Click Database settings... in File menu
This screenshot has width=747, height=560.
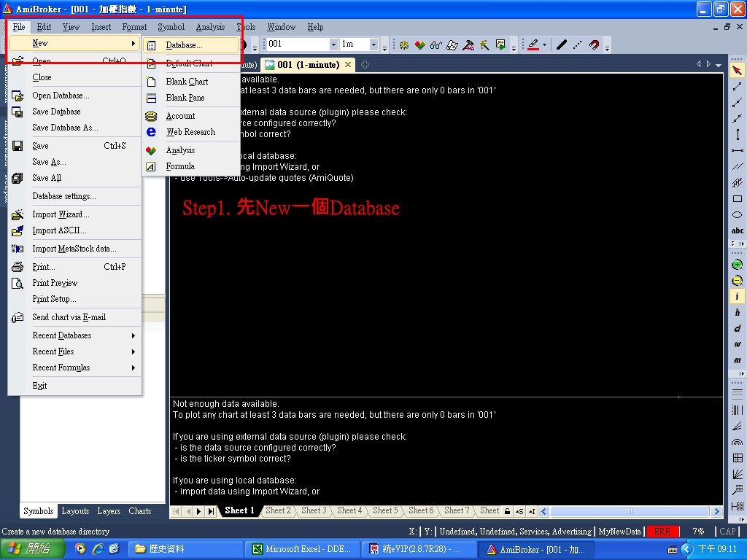click(75, 196)
